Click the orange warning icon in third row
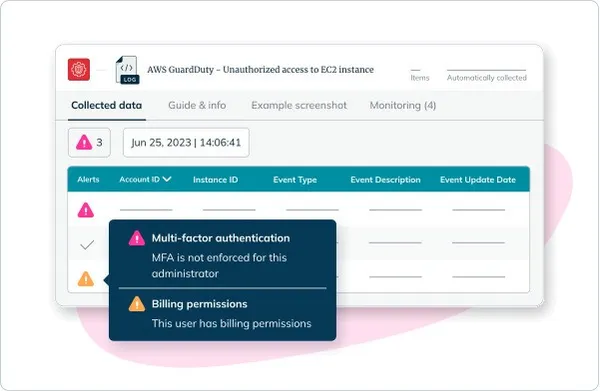Viewport: 600px width, 391px height. [x=86, y=279]
